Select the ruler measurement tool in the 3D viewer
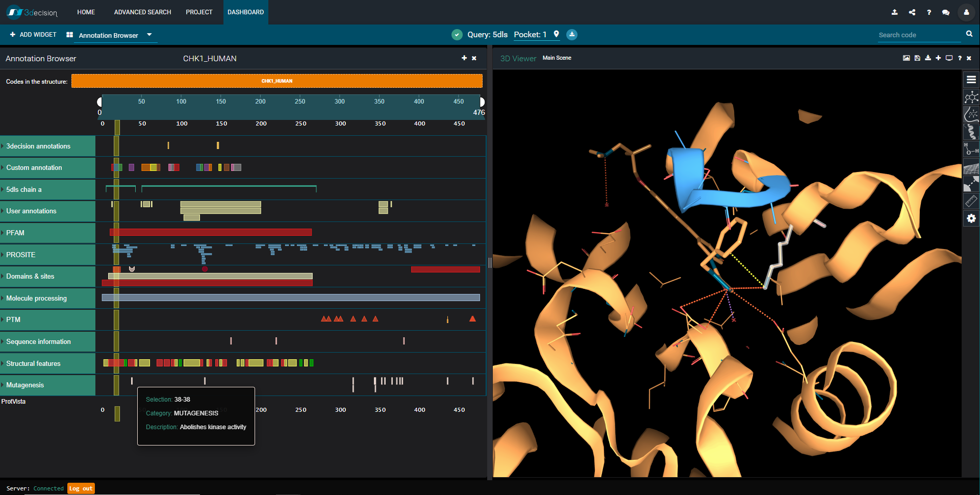 point(971,201)
